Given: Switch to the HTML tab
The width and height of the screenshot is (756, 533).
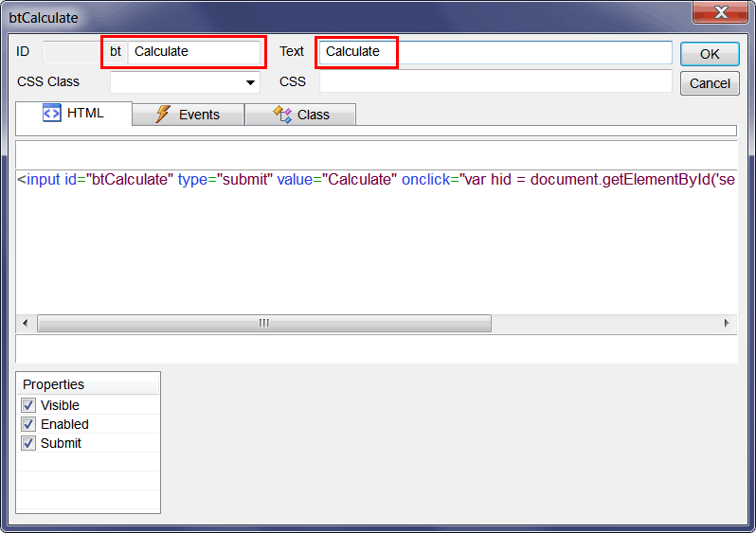Looking at the screenshot, I should (74, 114).
